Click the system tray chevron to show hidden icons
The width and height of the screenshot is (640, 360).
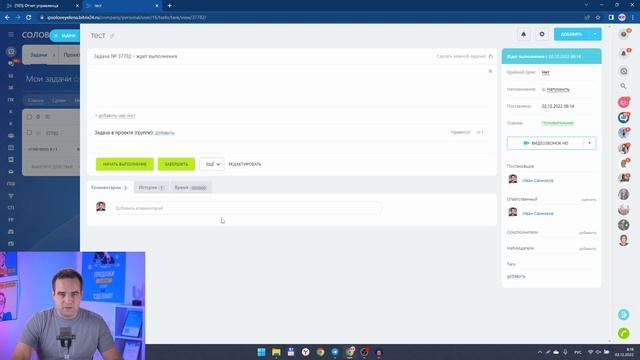click(540, 352)
